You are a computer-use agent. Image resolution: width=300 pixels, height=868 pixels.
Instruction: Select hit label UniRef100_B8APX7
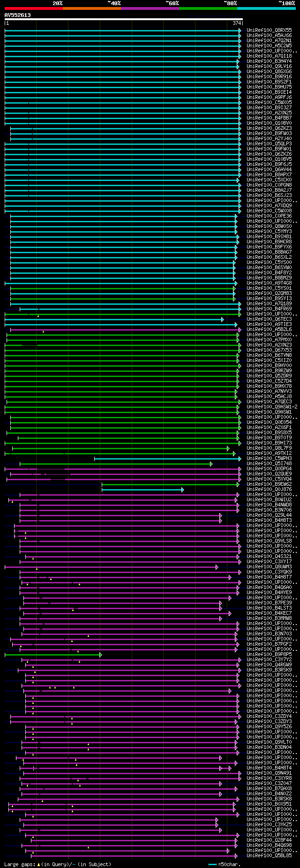[x=269, y=175]
